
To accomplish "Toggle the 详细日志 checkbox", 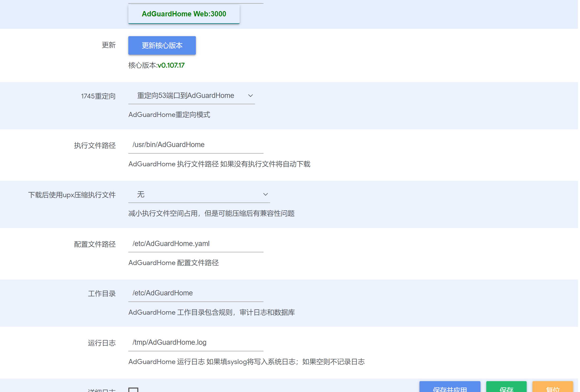I will tap(133, 390).
